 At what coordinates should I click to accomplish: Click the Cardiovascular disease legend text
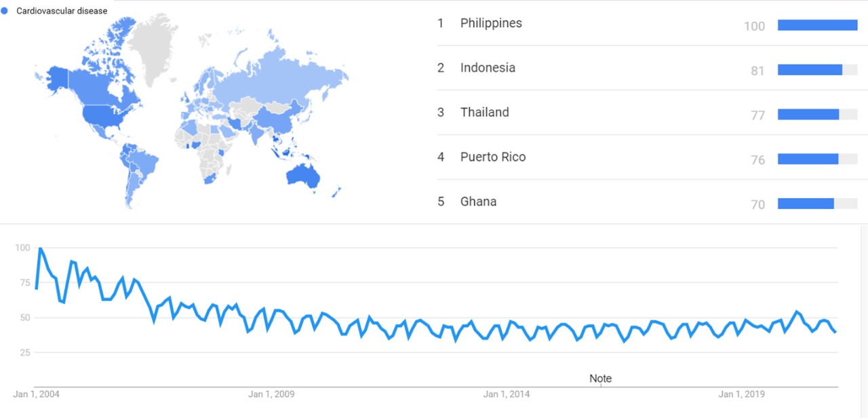pos(62,11)
